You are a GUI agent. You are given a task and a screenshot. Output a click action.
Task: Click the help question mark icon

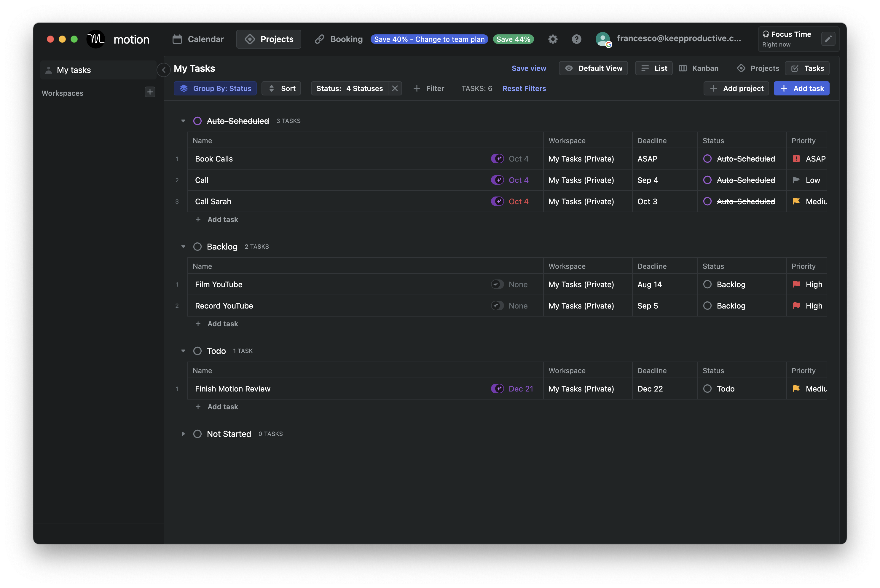[x=577, y=39]
